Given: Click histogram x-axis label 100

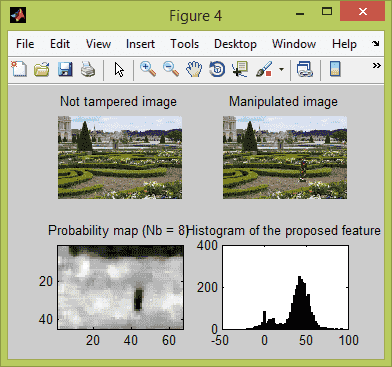Looking at the screenshot, I should (x=348, y=341).
